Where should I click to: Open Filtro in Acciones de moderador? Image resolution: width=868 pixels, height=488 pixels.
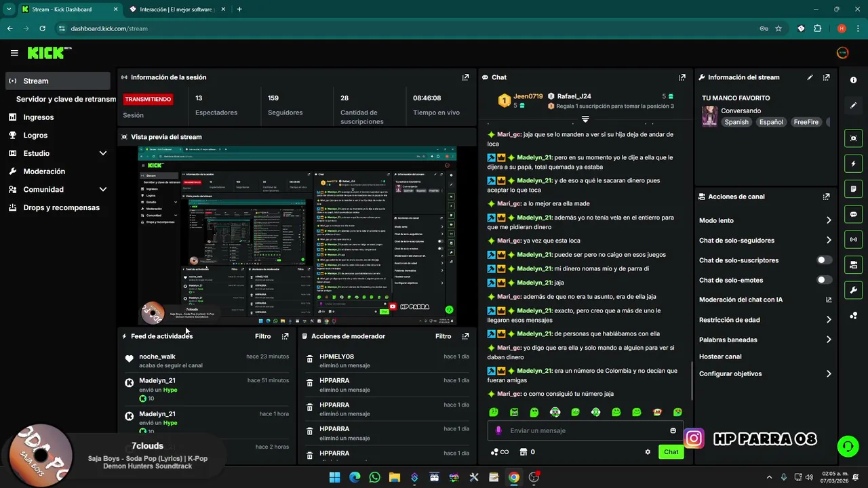443,336
